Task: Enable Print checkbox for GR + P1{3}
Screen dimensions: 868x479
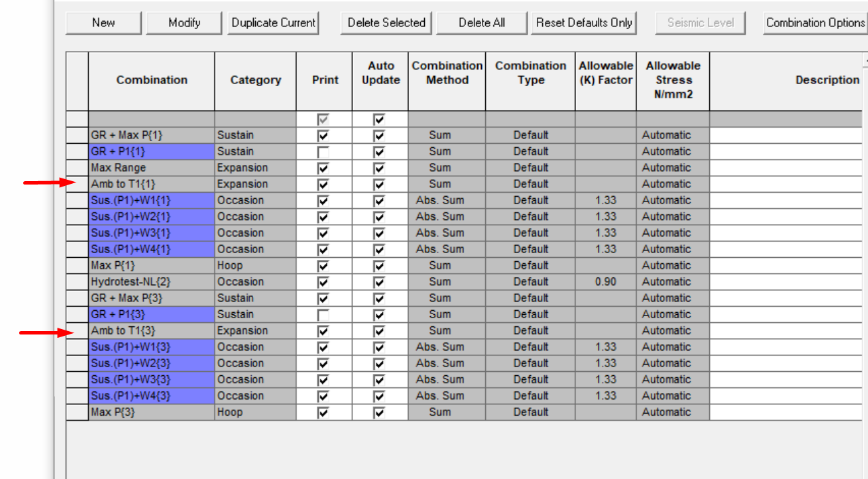Action: (x=323, y=315)
